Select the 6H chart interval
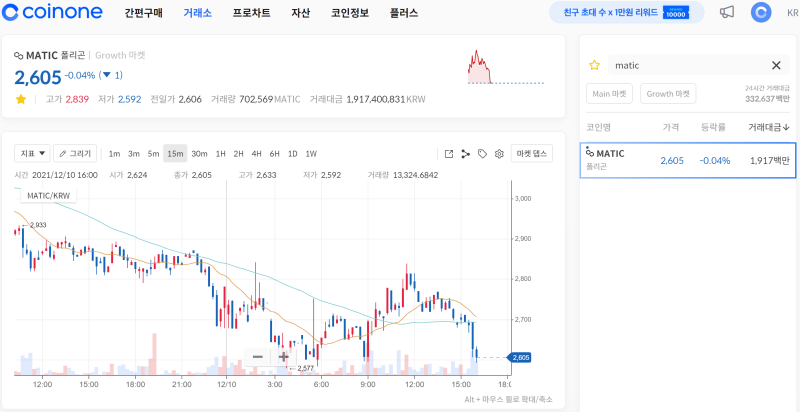The height and width of the screenshot is (412, 800). [274, 153]
